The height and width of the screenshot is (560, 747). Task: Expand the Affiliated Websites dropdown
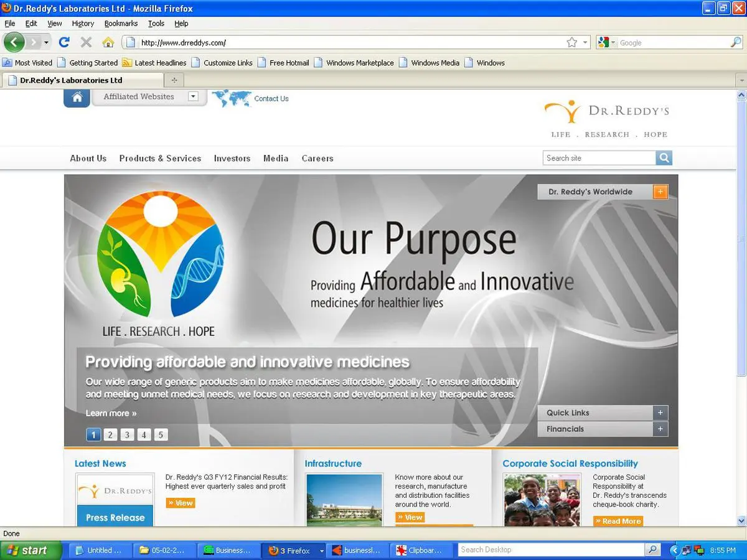[193, 96]
